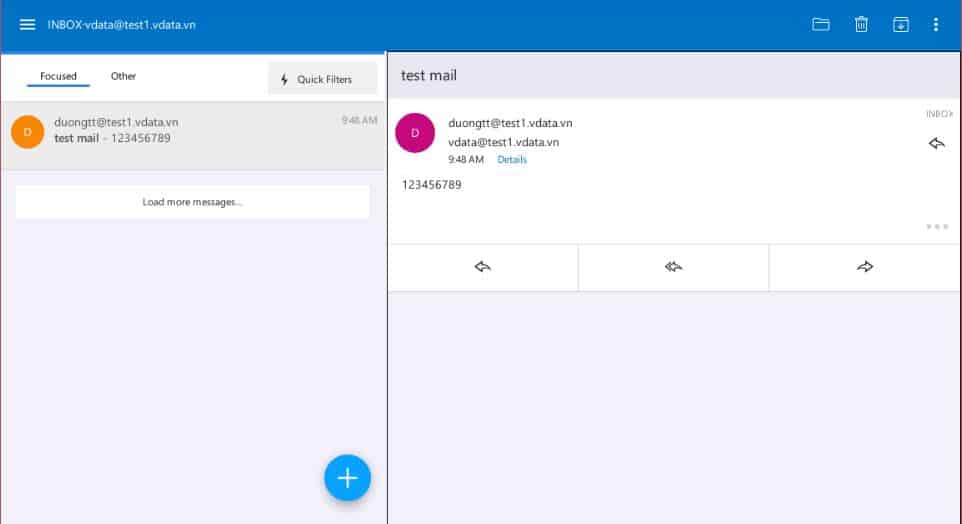The image size is (962, 524).
Task: Click the reply arrow beside the INBOX label
Action: [x=937, y=144]
